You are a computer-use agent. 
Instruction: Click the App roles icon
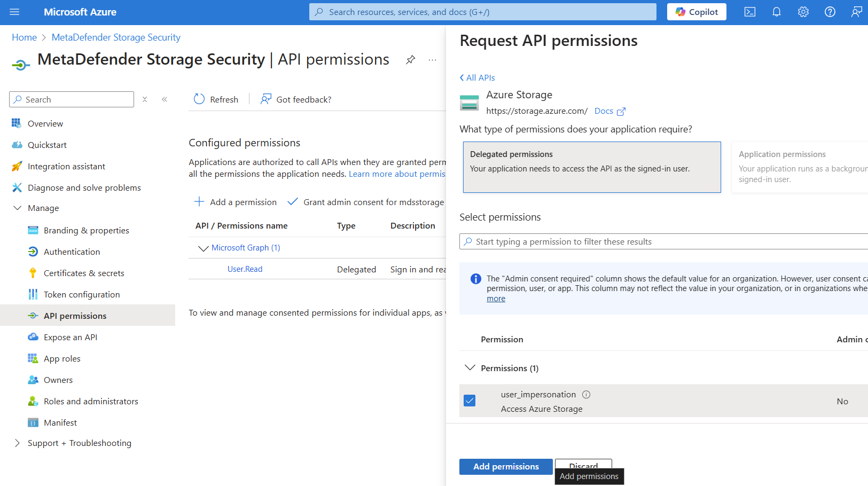tap(33, 358)
